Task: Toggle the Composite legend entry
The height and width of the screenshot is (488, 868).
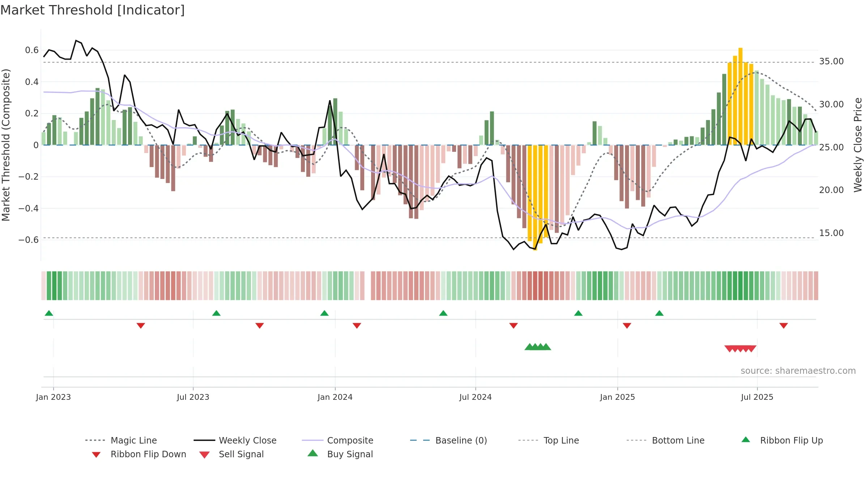Action: click(x=338, y=440)
